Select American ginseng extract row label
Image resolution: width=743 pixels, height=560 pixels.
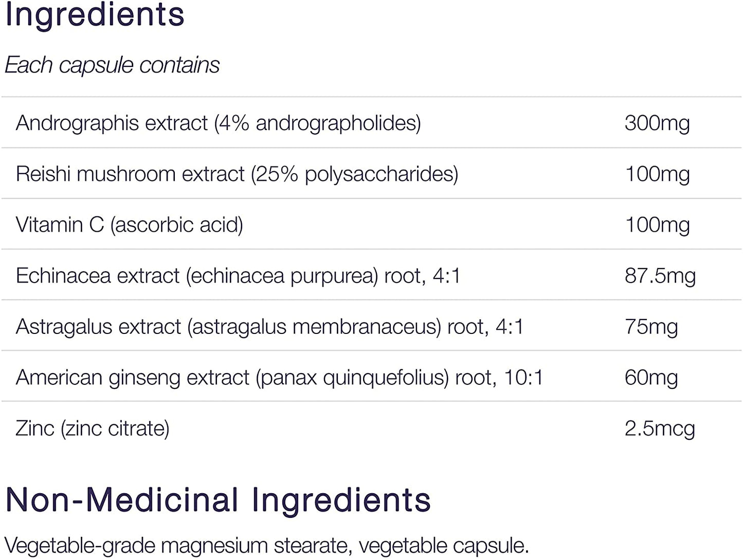coord(279,378)
